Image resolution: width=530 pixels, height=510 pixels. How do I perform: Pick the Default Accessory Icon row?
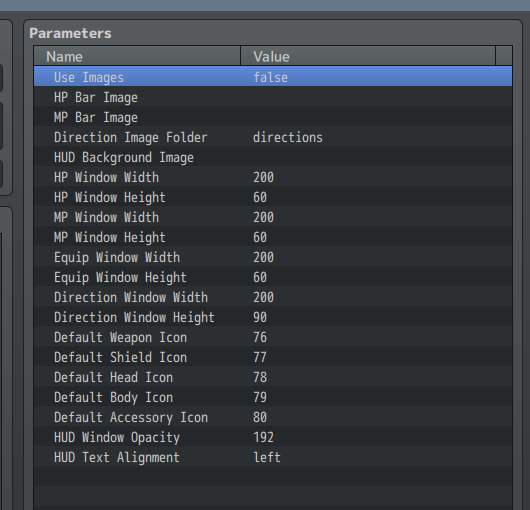pos(273,417)
